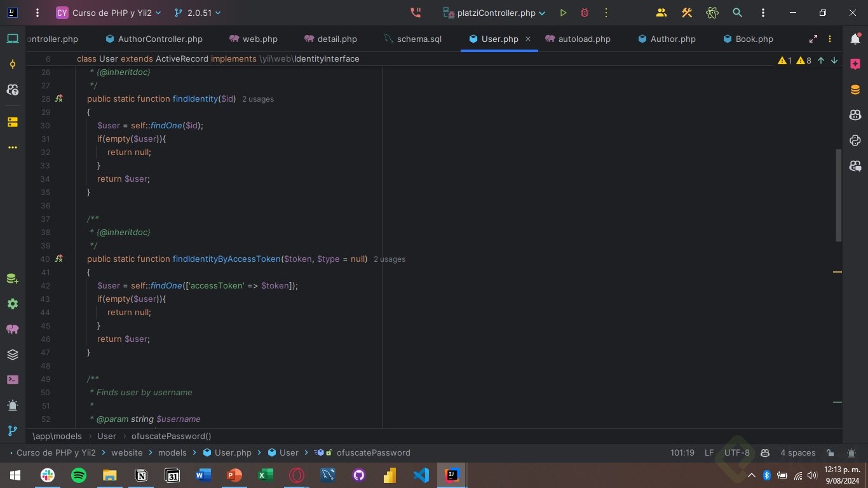Open the Commit tool window in left sidebar
Image resolution: width=868 pixels, height=488 pixels.
click(x=13, y=64)
